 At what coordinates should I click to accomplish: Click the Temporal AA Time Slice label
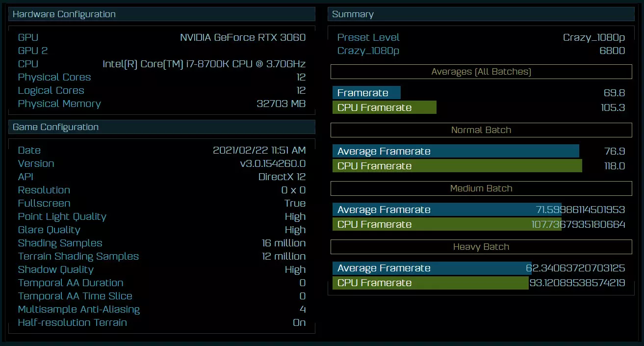(75, 296)
